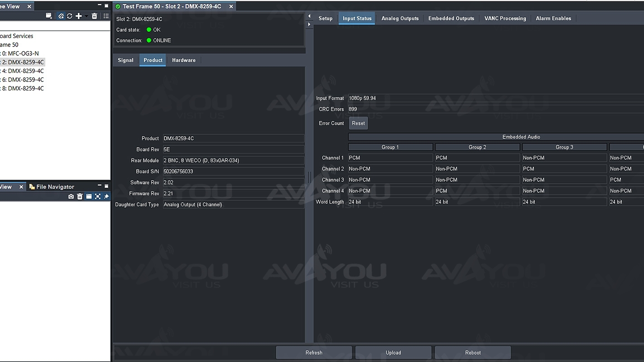Switch to the Analog Outputs tab

[x=400, y=19]
